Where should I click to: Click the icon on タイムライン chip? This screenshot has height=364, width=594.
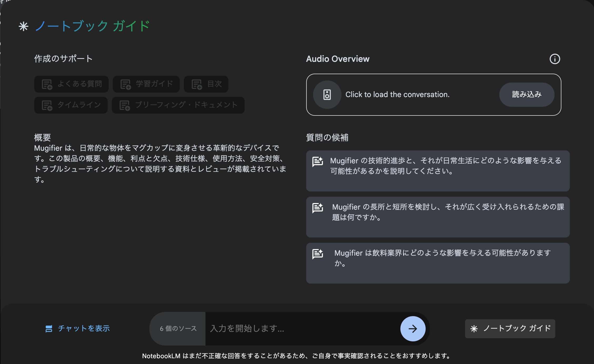[x=47, y=105]
